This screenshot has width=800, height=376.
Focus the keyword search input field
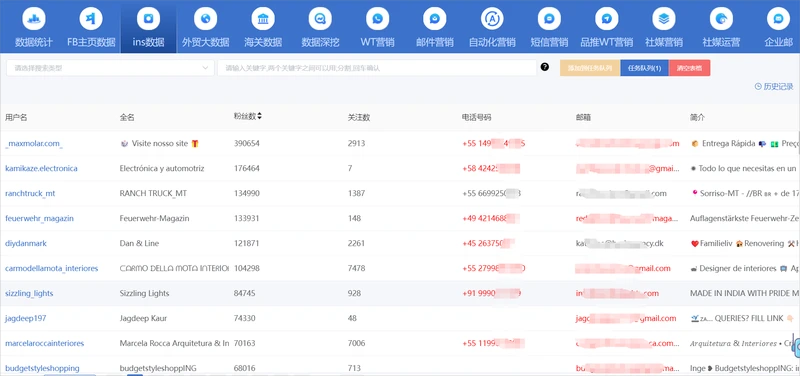[x=377, y=68]
